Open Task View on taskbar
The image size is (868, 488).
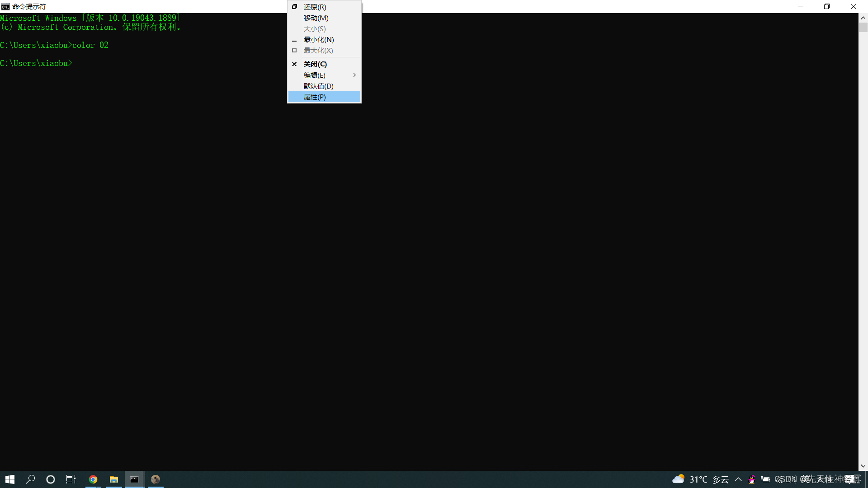(x=71, y=479)
